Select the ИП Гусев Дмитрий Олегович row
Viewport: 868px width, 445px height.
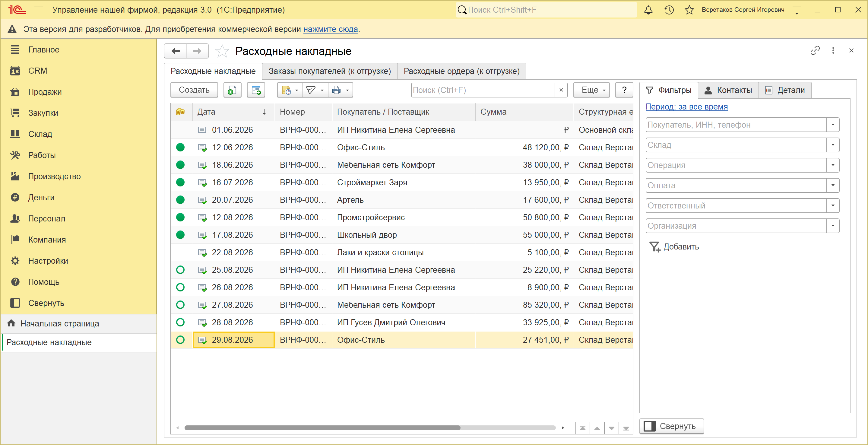(402, 322)
